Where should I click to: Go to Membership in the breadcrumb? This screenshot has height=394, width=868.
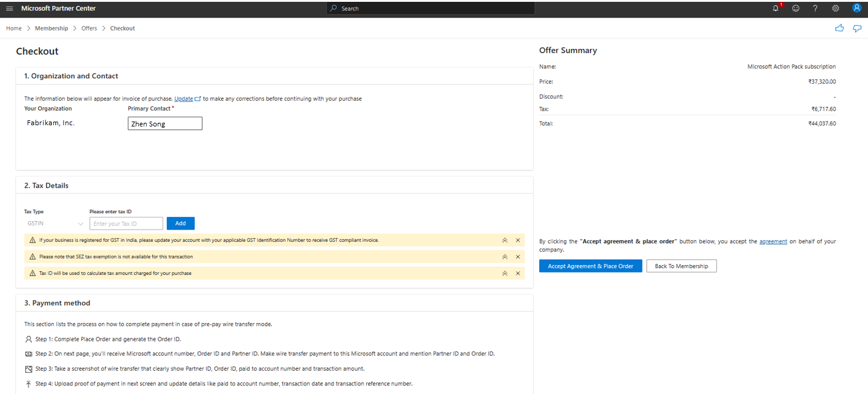[x=51, y=28]
